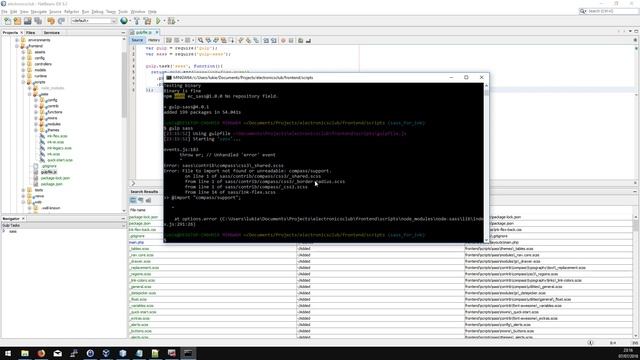Switch editor to Source view
Image resolution: width=640 pixels, height=360 pixels.
click(137, 40)
